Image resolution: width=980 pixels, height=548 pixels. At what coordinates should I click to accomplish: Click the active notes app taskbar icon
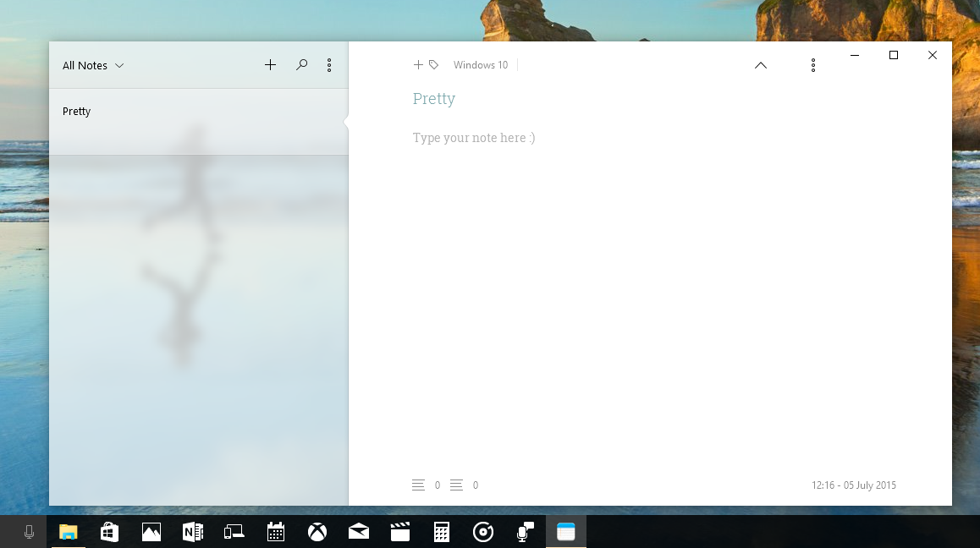565,532
